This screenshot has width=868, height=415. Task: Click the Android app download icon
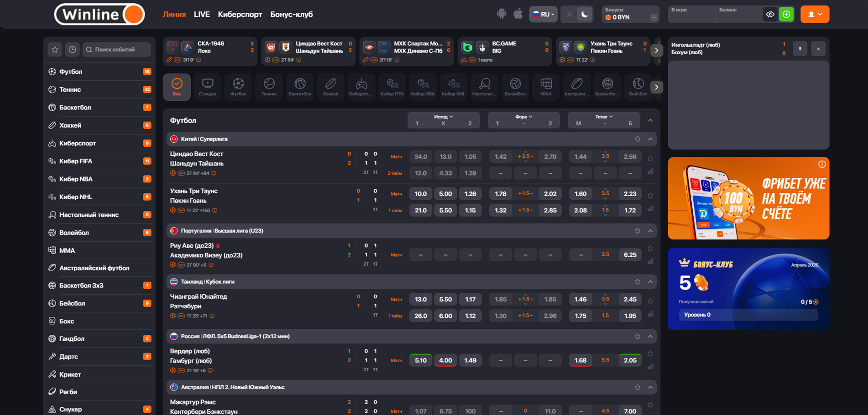click(502, 14)
